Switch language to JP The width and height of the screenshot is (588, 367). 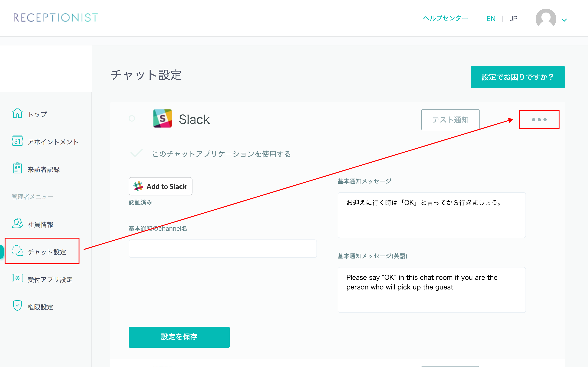513,19
